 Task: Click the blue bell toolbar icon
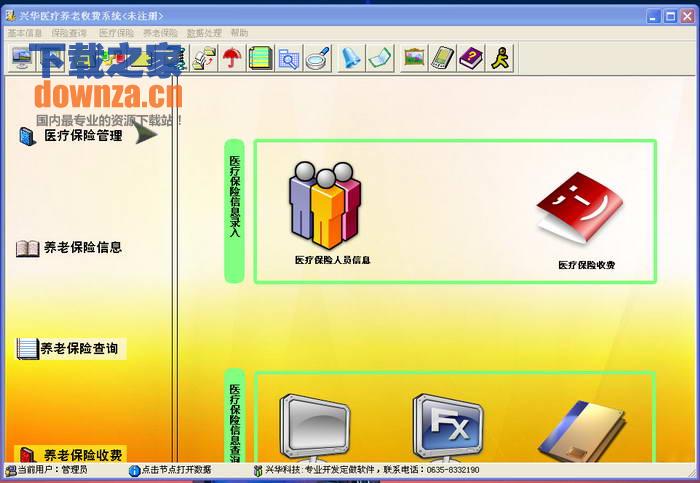pyautogui.click(x=350, y=58)
